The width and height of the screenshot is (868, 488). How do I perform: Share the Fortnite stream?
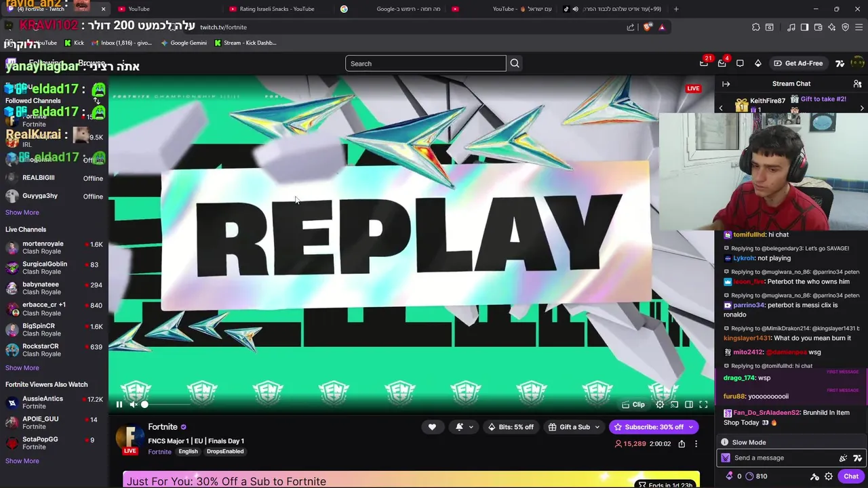click(682, 444)
